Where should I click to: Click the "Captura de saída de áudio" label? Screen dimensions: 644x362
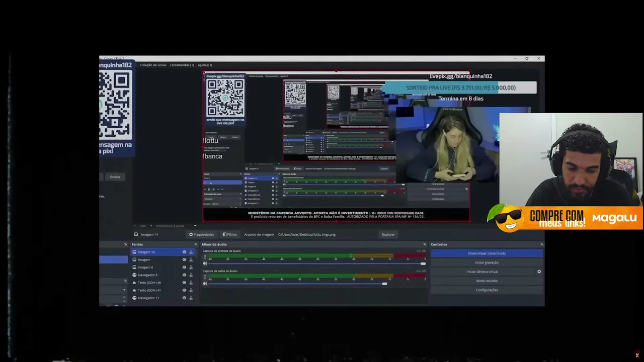coord(220,271)
